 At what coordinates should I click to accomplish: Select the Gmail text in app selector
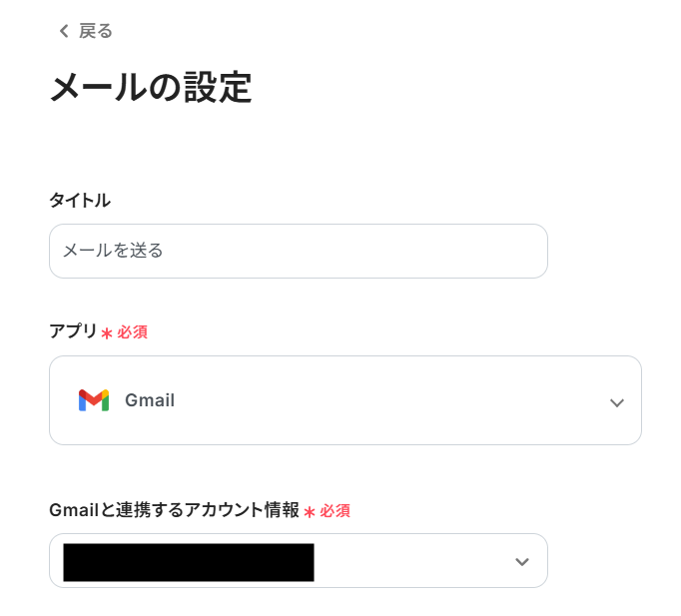[150, 400]
